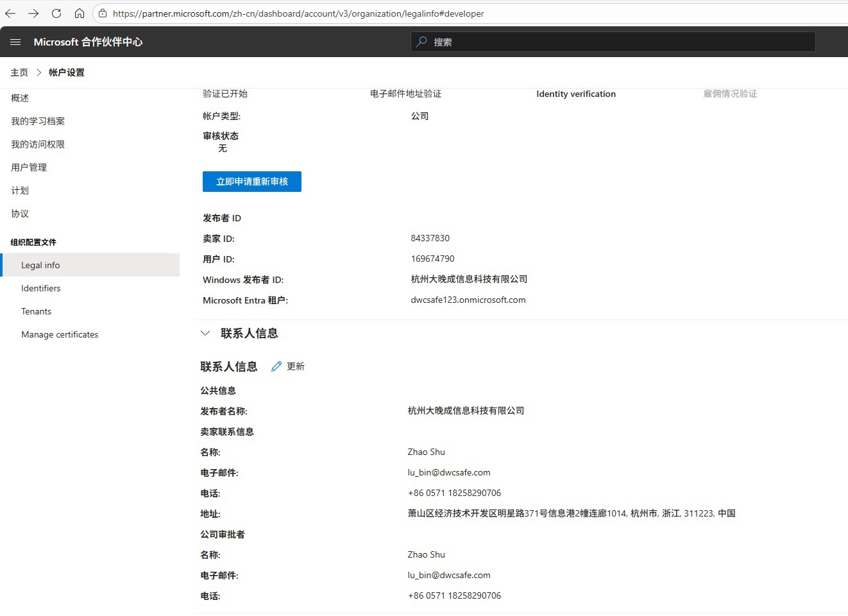Click the breadcrumb chevron after 主页
The image size is (848, 616).
point(38,73)
